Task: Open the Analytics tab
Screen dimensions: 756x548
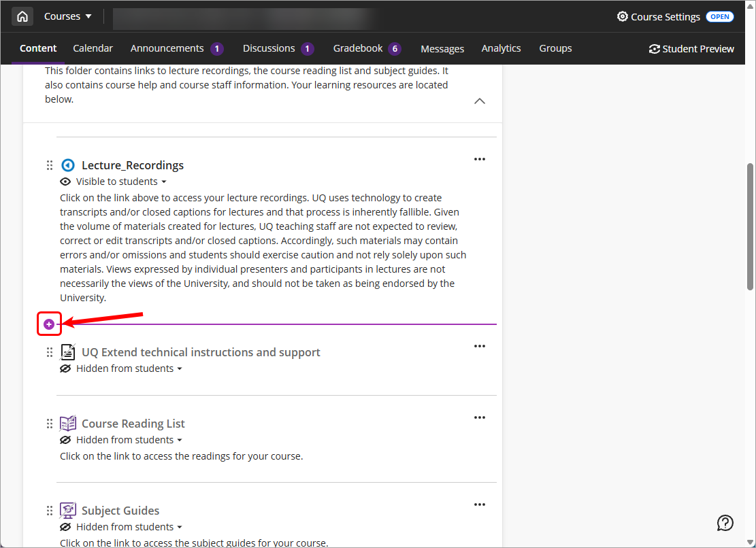Action: (x=501, y=48)
